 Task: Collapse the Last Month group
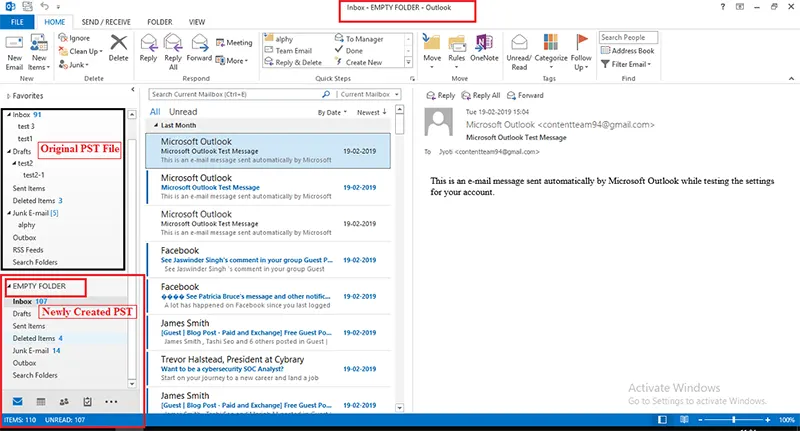156,125
